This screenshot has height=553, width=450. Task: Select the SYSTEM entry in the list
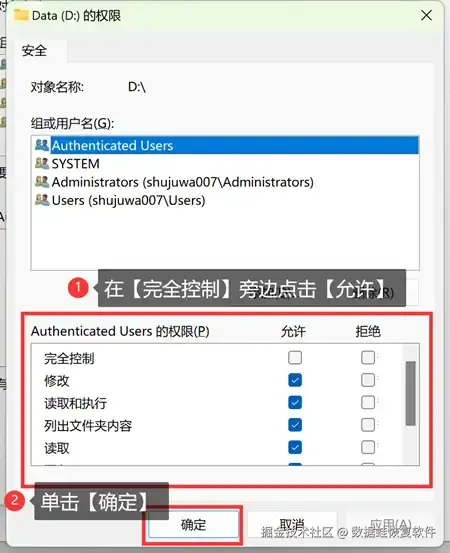[x=225, y=164]
